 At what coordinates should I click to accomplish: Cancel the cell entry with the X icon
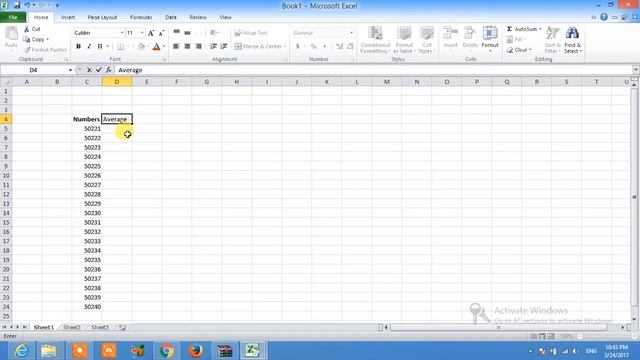point(89,70)
